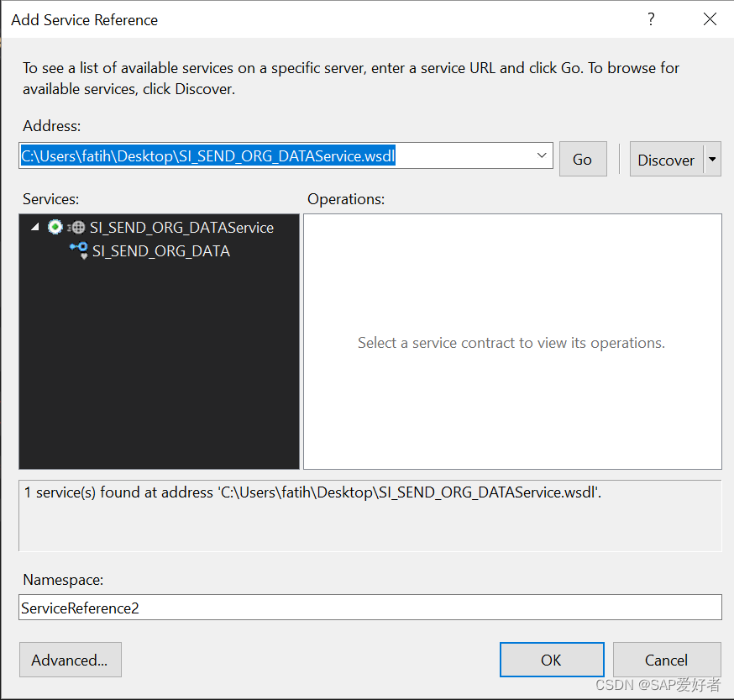
Task: Click the Operations list pane
Action: (x=512, y=341)
